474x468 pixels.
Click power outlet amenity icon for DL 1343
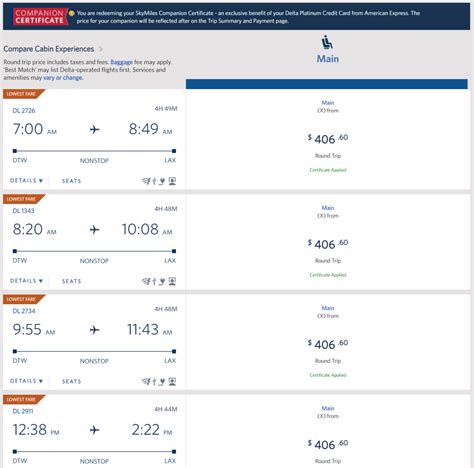[162, 281]
